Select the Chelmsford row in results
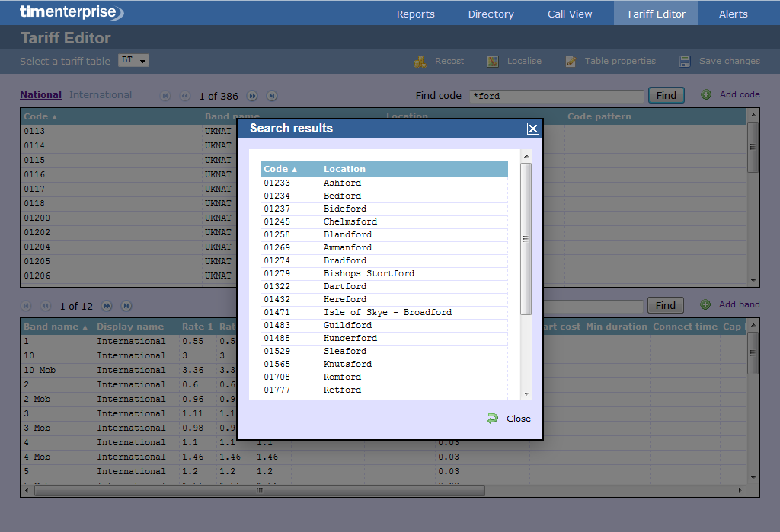The height and width of the screenshot is (532, 780). [x=350, y=221]
